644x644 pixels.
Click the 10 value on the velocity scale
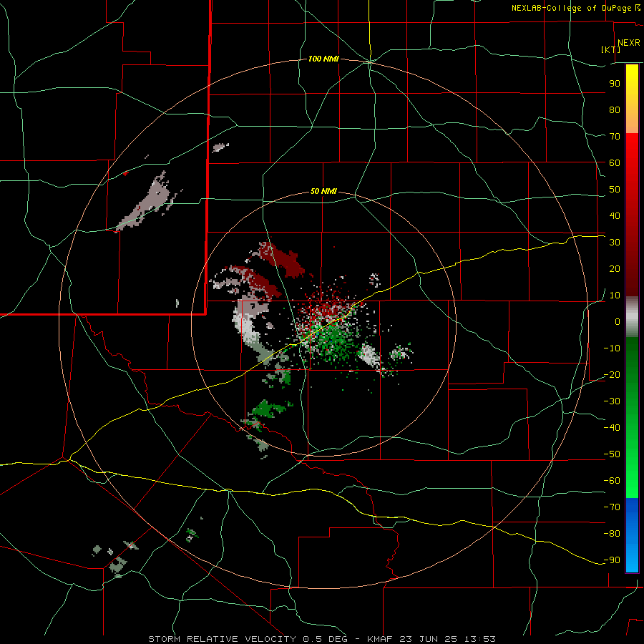(615, 296)
